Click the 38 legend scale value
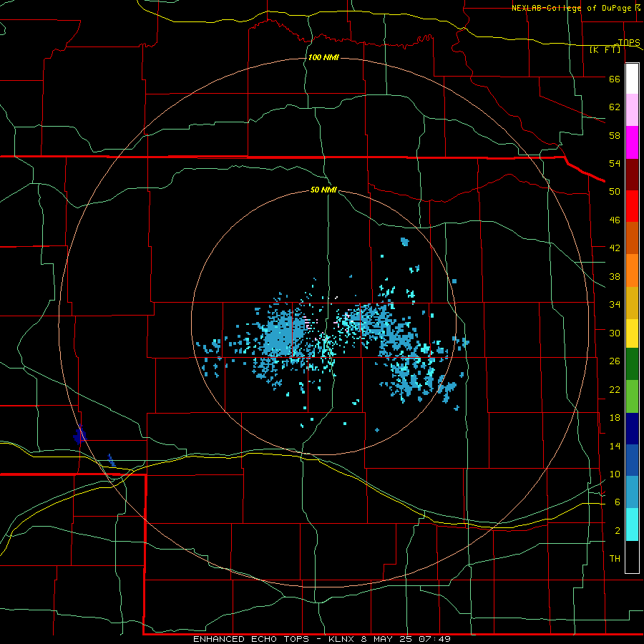Screen dimensions: 644x644 pos(615,277)
